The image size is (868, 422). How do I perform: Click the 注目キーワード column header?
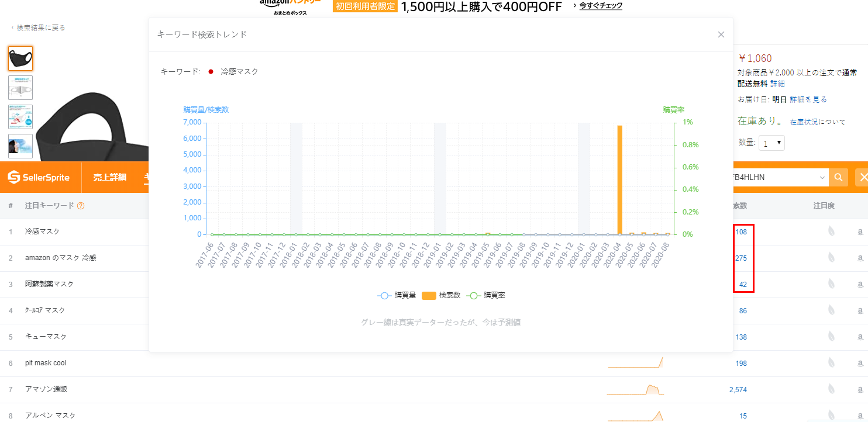click(50, 206)
